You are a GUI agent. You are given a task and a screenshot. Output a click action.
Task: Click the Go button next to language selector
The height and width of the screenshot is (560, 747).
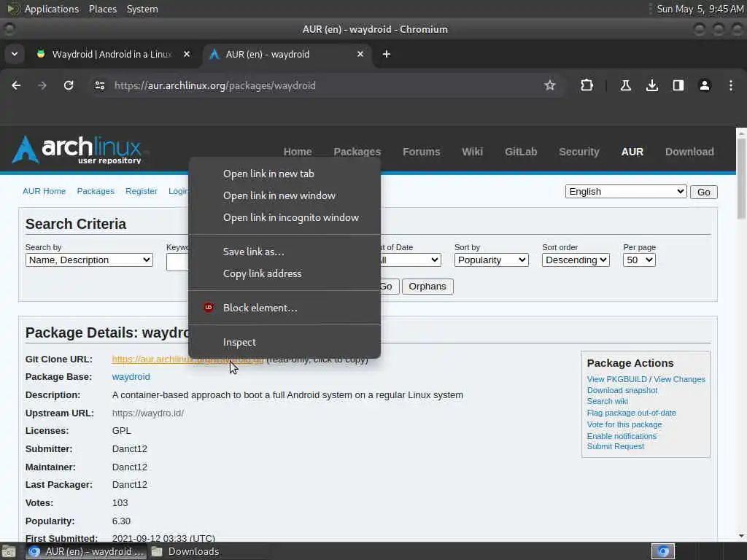704,192
